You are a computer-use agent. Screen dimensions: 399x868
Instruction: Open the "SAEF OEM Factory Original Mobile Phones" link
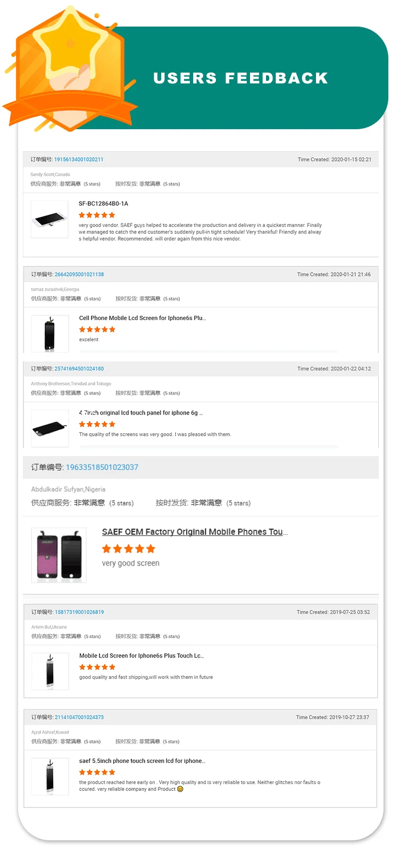click(x=194, y=532)
